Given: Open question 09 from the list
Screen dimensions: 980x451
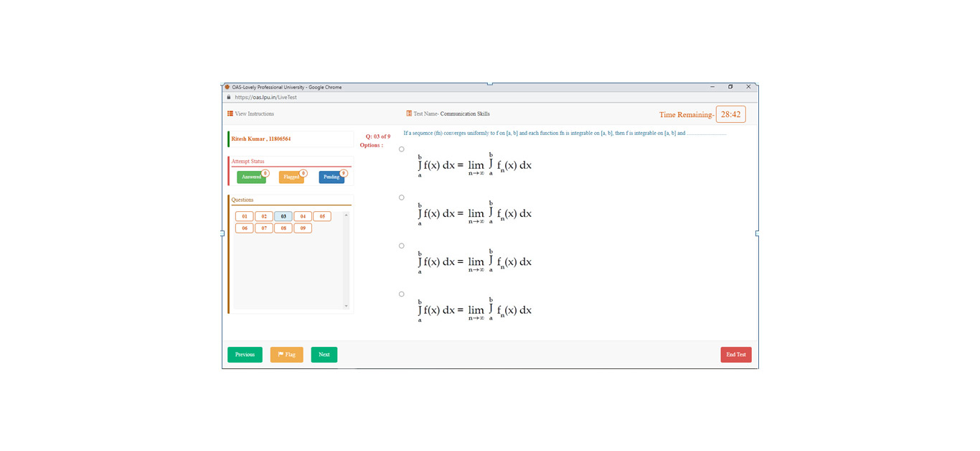Looking at the screenshot, I should pos(303,228).
